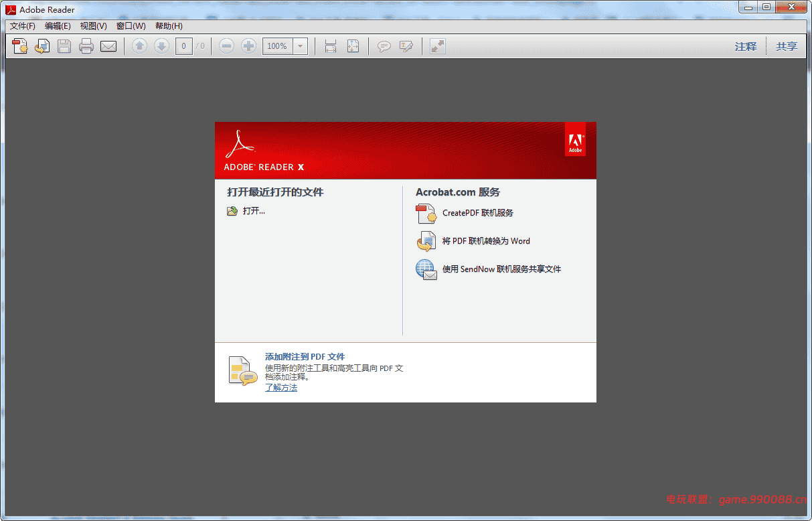Select the sticky note comment icon
This screenshot has height=521, width=812.
[384, 46]
